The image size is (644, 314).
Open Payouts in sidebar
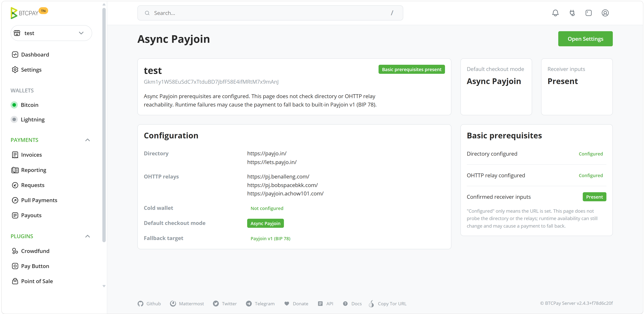[27, 215]
